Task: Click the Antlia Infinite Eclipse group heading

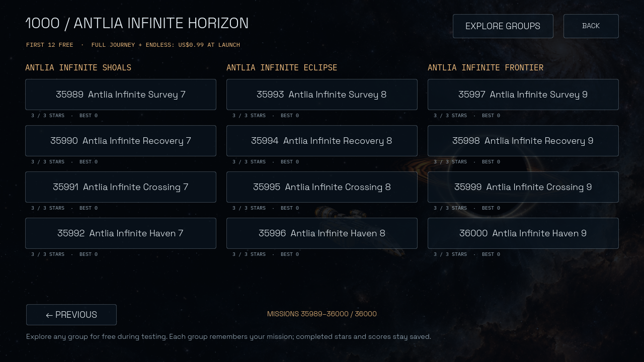Action: (x=282, y=67)
